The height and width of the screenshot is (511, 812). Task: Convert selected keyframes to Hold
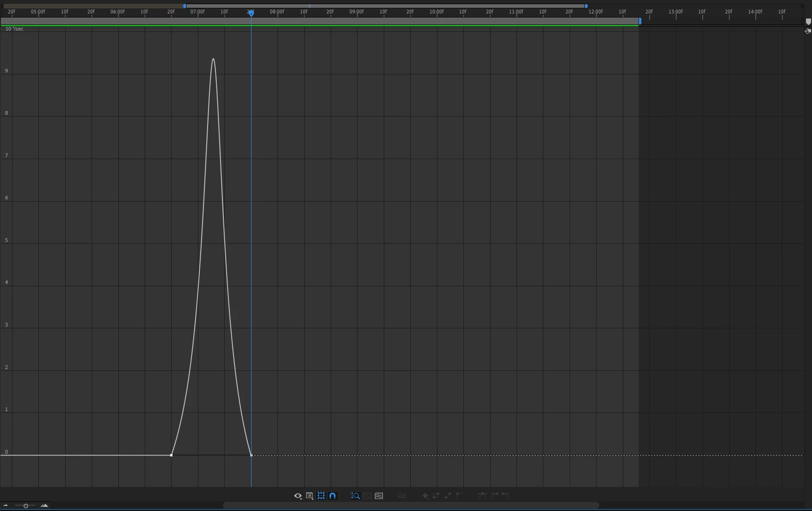pos(436,496)
